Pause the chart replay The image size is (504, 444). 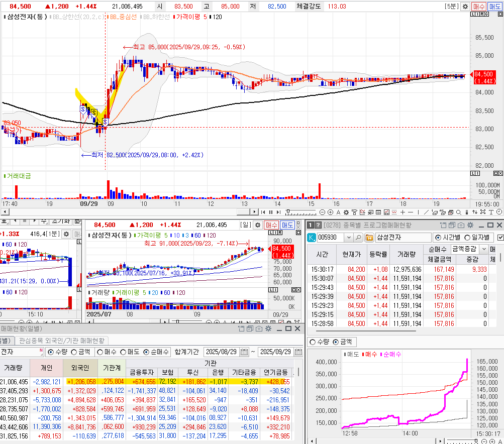tap(271, 212)
